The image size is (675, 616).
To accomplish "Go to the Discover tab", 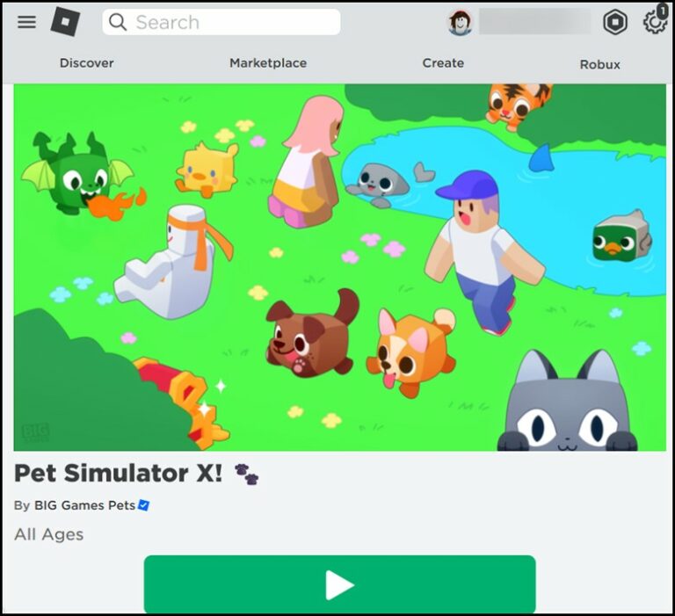I will coord(86,63).
